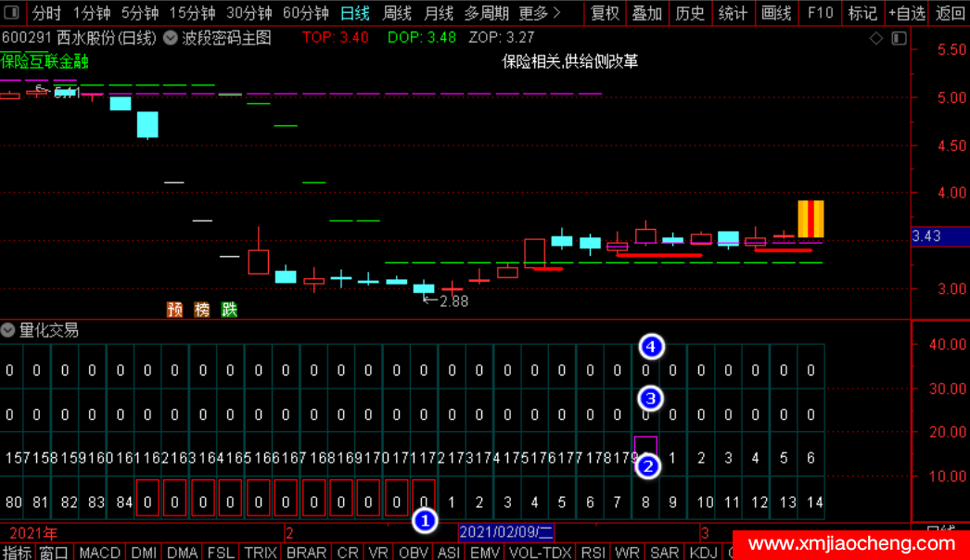Click the 返回 back button
The image size is (970, 560).
click(950, 13)
